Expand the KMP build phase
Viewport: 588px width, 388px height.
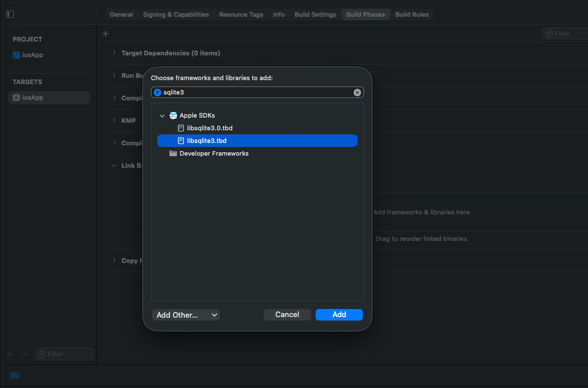114,120
